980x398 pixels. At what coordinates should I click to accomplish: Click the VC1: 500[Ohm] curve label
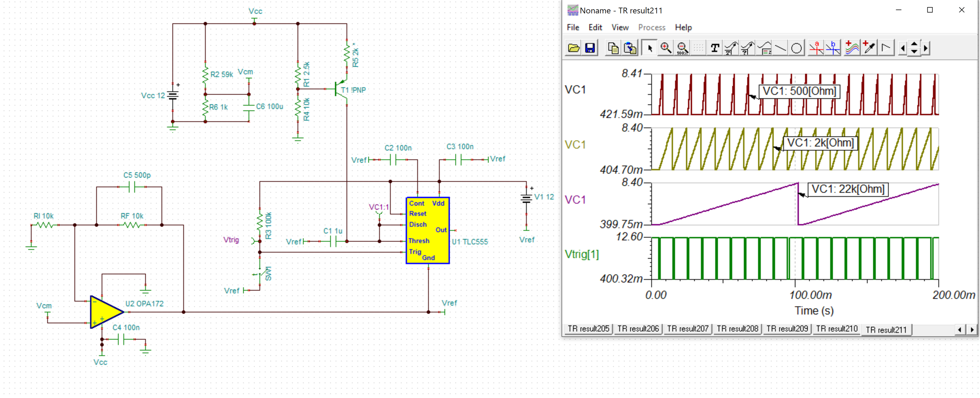(x=799, y=91)
